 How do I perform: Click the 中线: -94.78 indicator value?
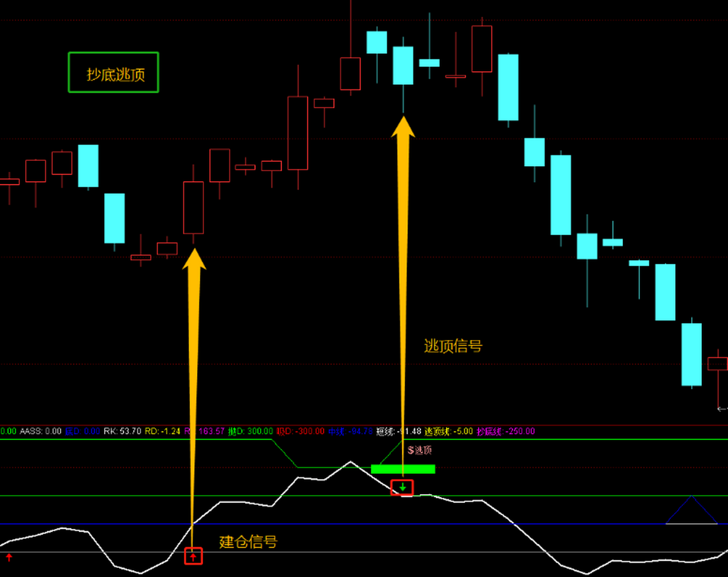[350, 431]
